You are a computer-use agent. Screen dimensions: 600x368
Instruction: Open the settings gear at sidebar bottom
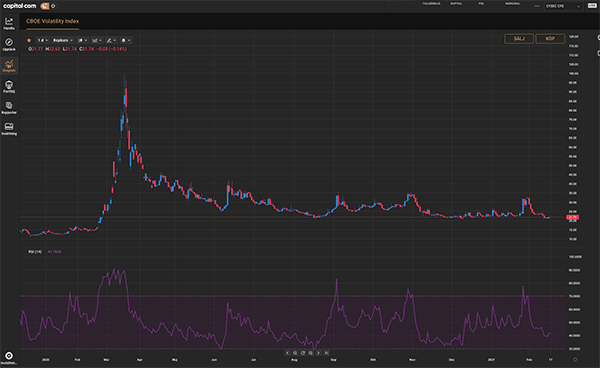coord(9,356)
